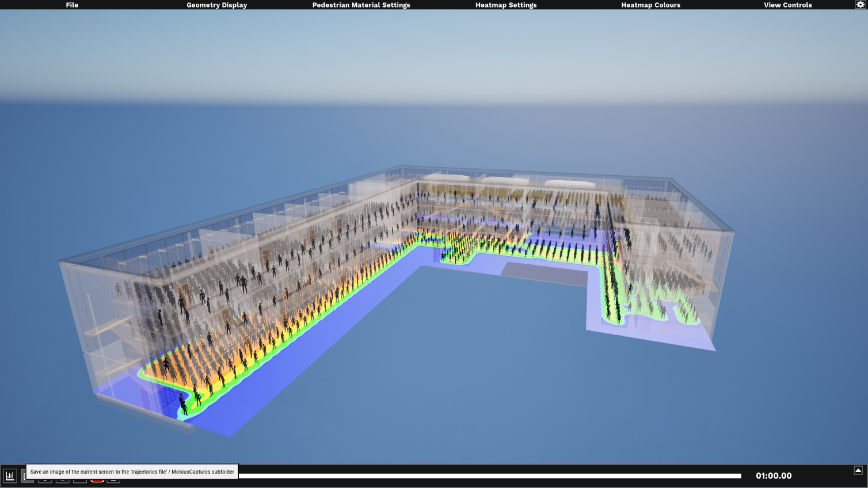Click button right of save image button

(x=45, y=480)
